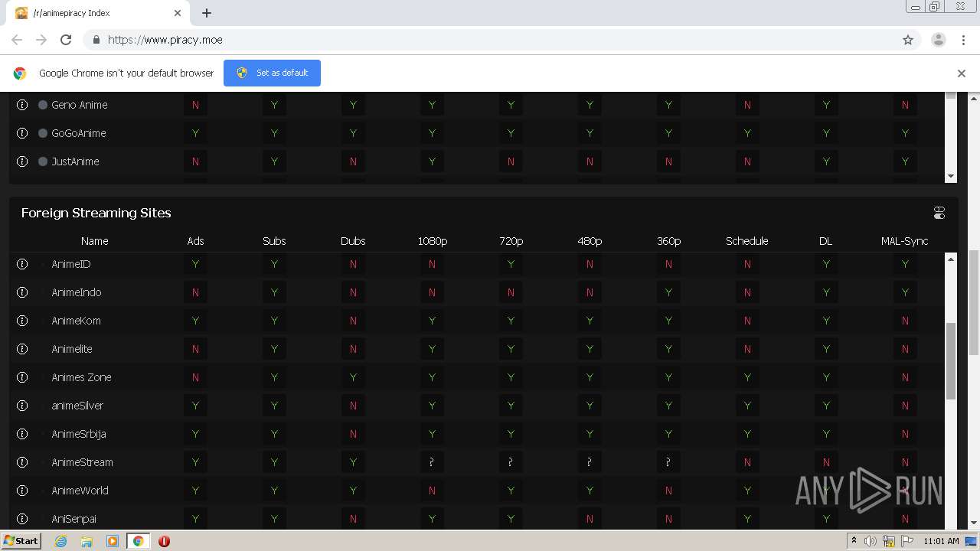Select Animes Zone row name

tap(81, 377)
